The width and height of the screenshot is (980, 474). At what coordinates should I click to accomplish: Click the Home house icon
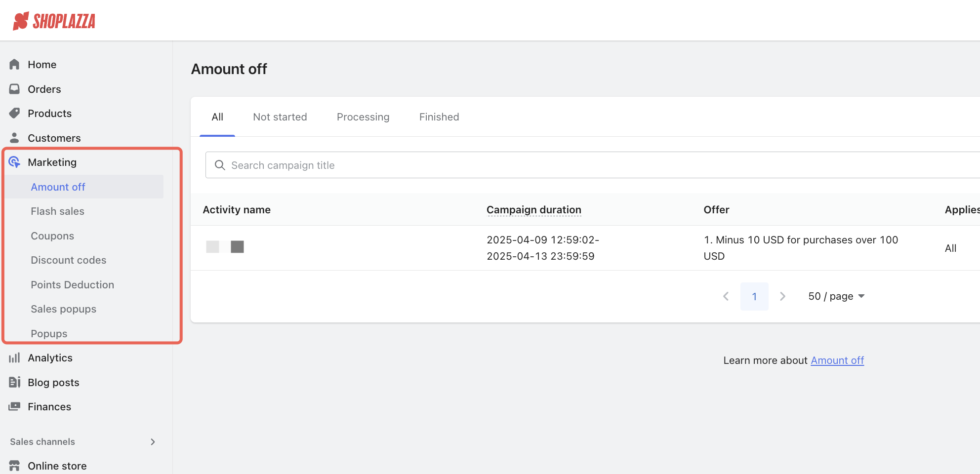click(x=14, y=65)
